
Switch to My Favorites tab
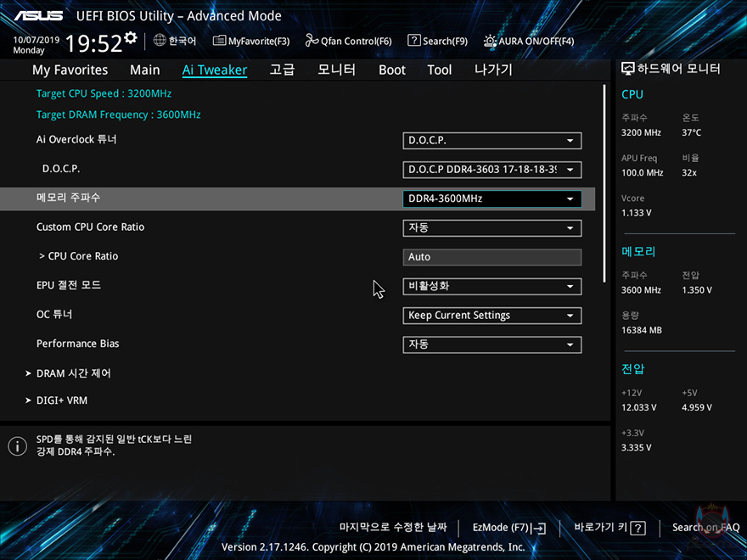coord(70,70)
